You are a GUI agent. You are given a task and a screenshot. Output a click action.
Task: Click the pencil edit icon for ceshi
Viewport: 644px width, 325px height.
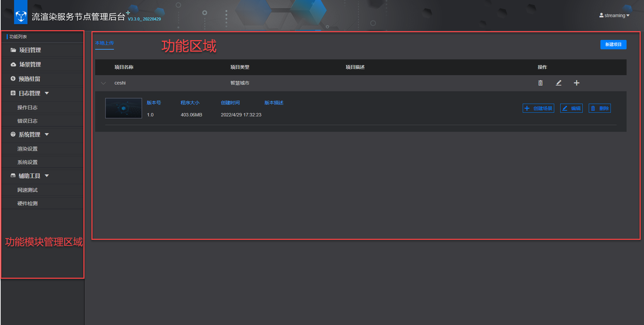pyautogui.click(x=559, y=83)
